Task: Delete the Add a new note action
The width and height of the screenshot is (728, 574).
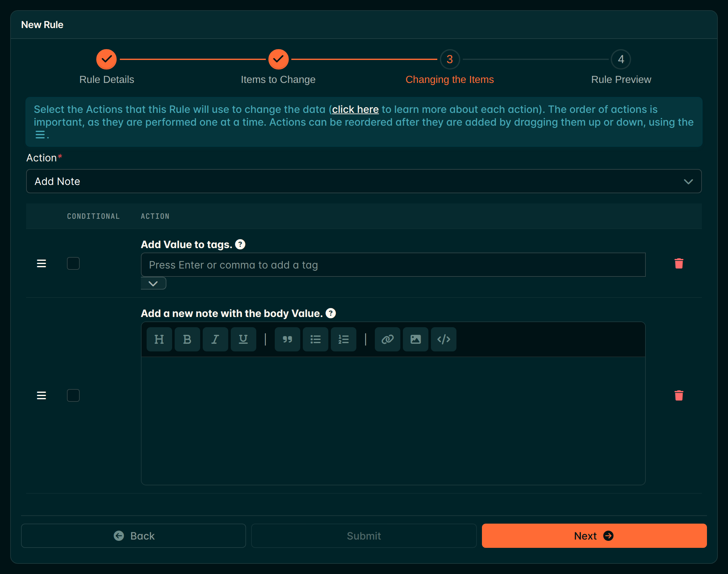Action: pyautogui.click(x=679, y=395)
